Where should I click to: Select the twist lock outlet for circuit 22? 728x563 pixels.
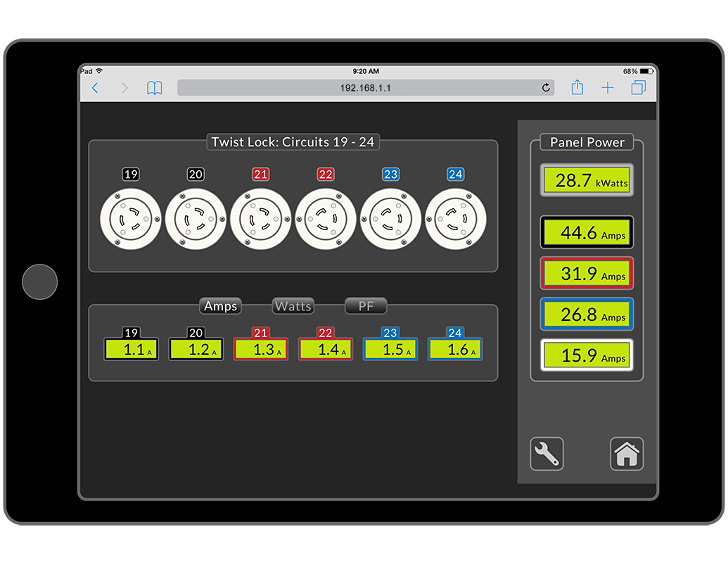pos(325,220)
